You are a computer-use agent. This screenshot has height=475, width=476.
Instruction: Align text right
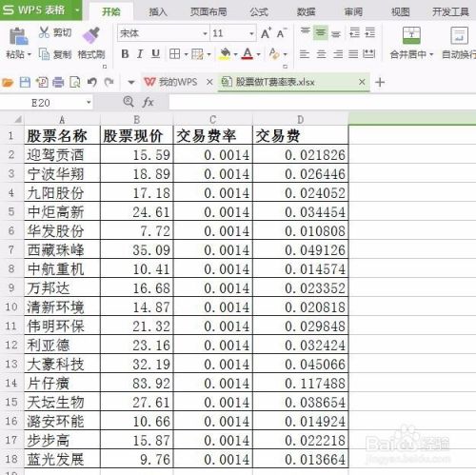(x=338, y=54)
